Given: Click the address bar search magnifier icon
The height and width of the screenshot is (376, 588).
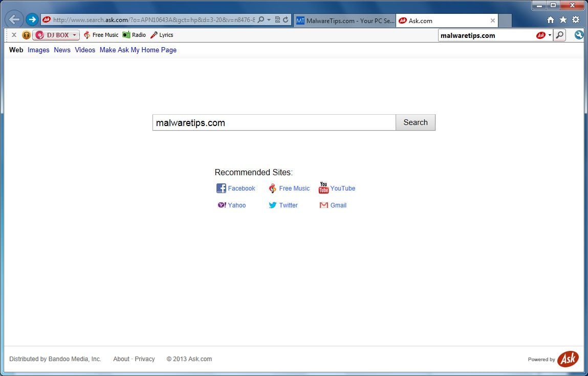Looking at the screenshot, I should click(x=261, y=19).
